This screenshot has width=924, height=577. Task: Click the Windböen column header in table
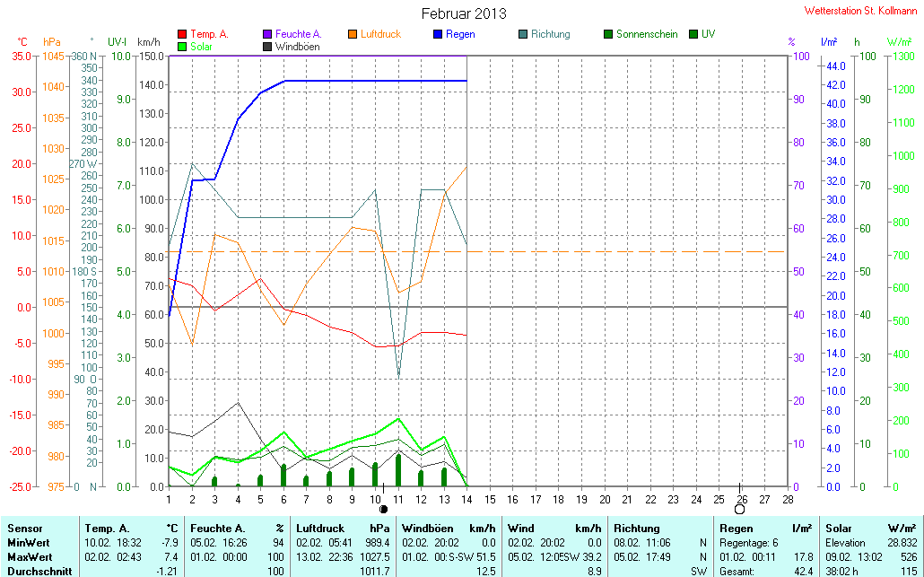point(427,529)
